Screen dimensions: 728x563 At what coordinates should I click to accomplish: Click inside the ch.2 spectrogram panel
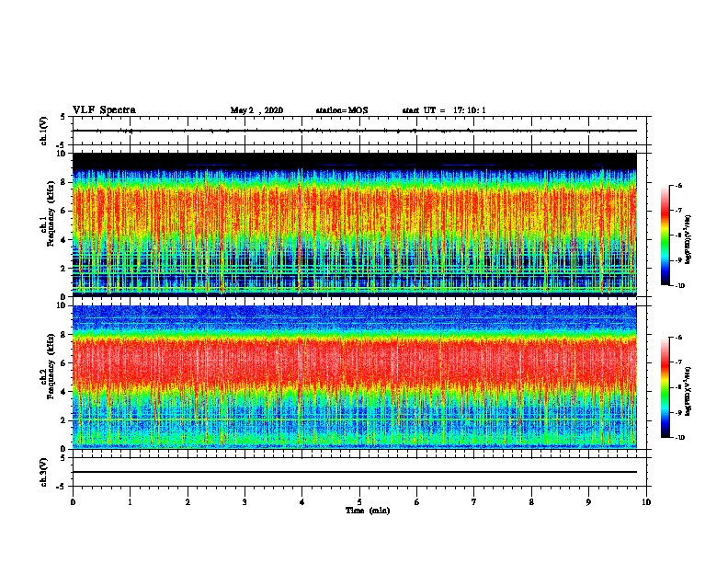click(x=355, y=377)
